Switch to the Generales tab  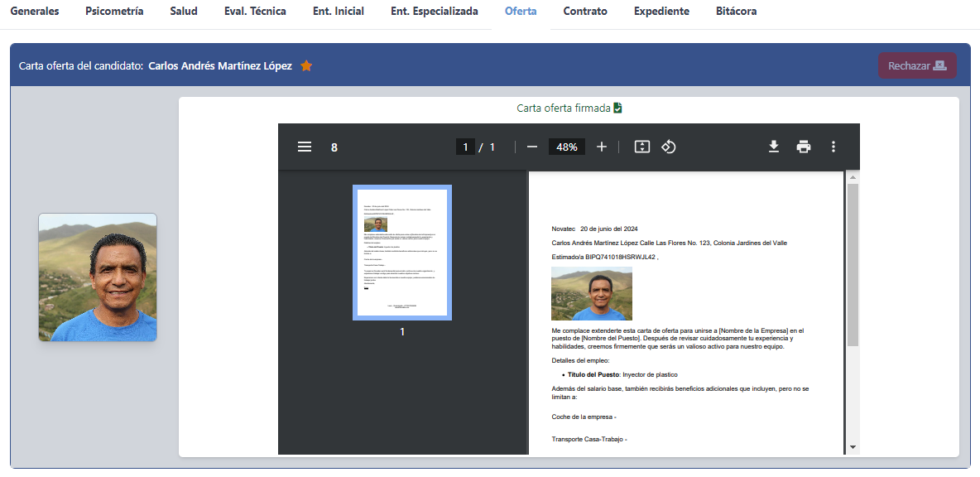(x=35, y=12)
